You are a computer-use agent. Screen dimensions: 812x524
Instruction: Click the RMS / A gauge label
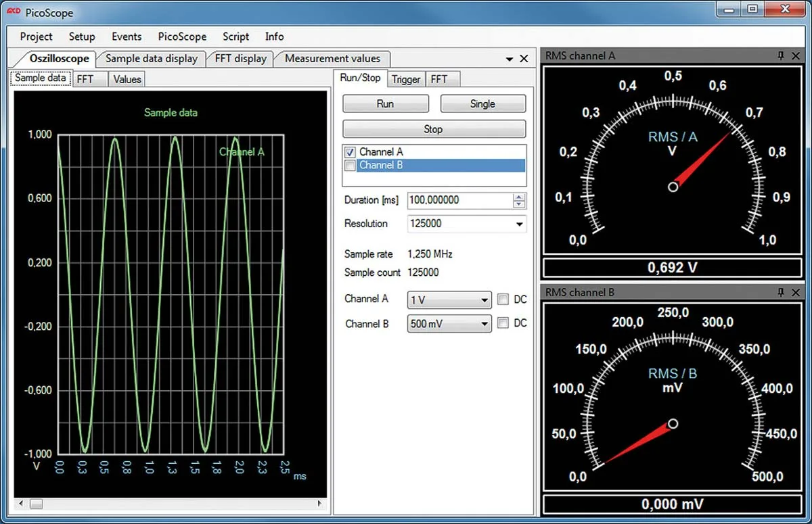click(673, 137)
